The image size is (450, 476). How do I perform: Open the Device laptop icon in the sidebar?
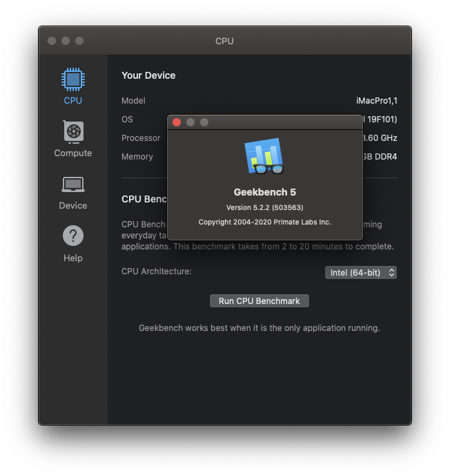coord(73,184)
